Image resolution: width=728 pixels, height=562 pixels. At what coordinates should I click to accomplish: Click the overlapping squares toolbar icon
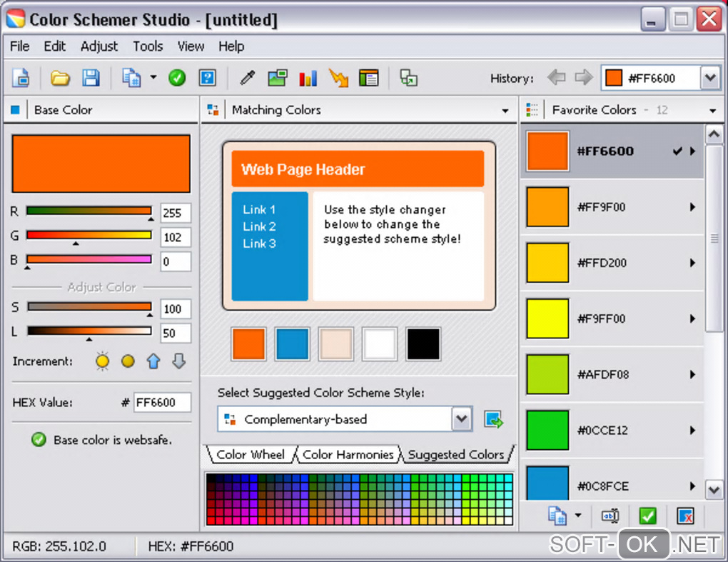(408, 78)
